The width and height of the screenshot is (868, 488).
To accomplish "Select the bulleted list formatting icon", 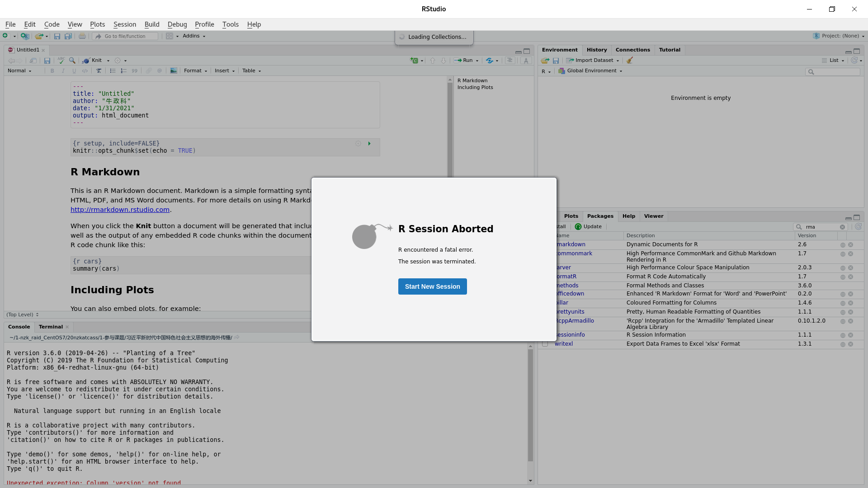I will (113, 70).
